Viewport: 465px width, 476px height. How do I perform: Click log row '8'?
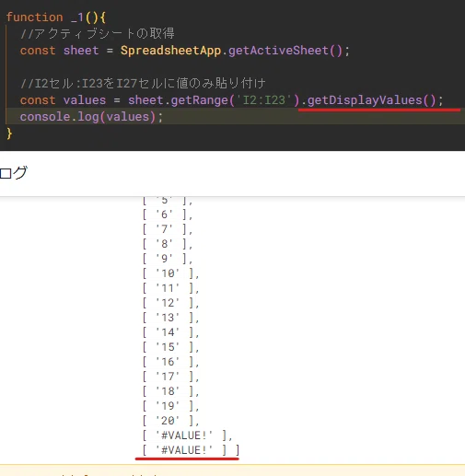click(168, 244)
